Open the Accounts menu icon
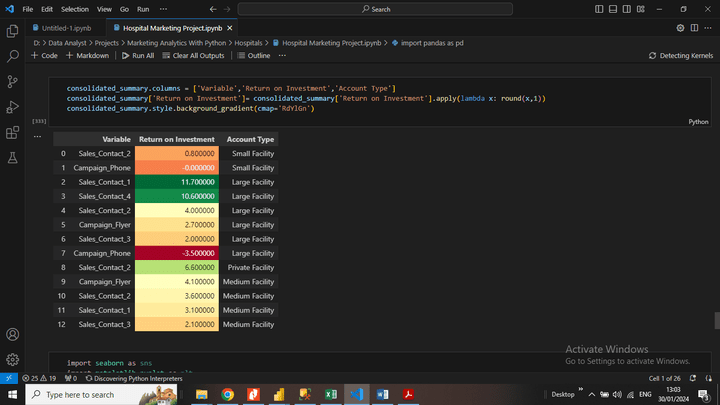Screen dimensions: 720x405 (x=12, y=334)
